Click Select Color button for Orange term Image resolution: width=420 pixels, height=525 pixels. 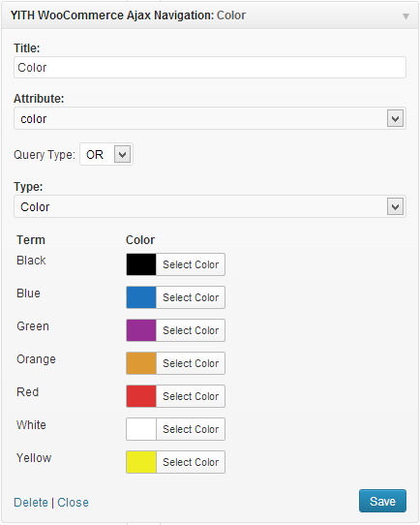point(191,363)
